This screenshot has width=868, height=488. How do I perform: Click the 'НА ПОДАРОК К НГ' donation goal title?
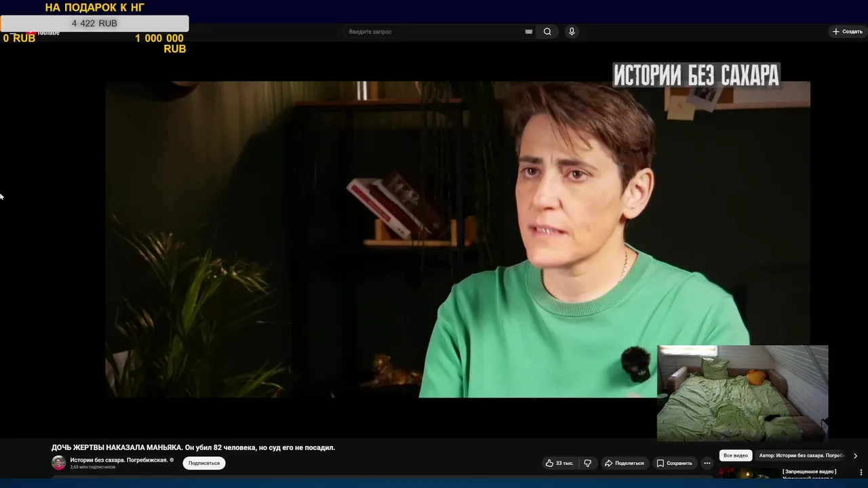(x=94, y=7)
